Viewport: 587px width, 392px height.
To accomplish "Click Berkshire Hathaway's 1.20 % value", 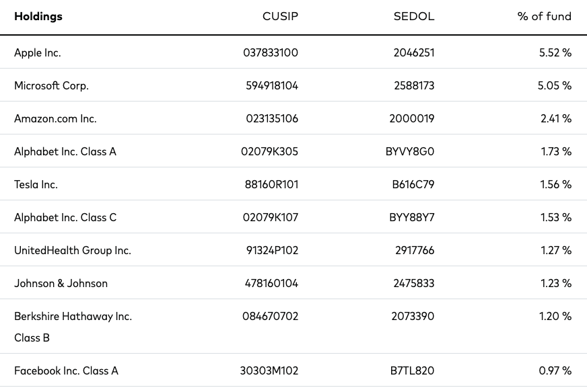I will coord(555,316).
